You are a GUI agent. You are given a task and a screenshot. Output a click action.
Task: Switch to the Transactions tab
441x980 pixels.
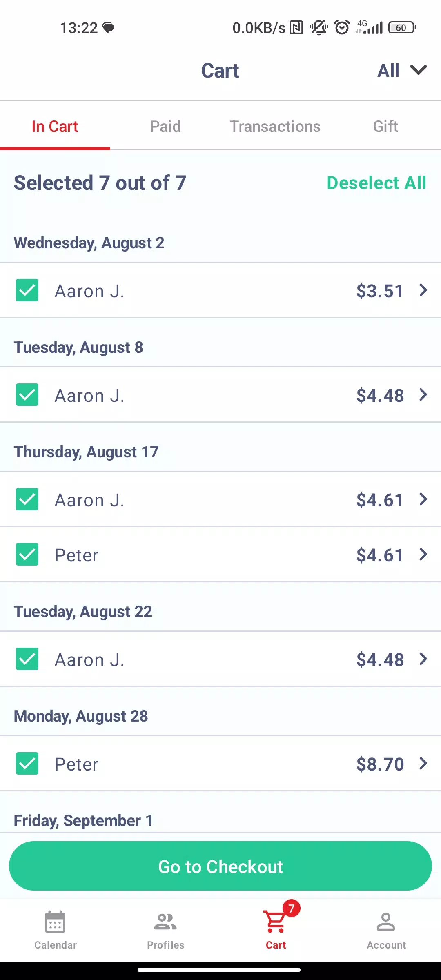coord(275,127)
